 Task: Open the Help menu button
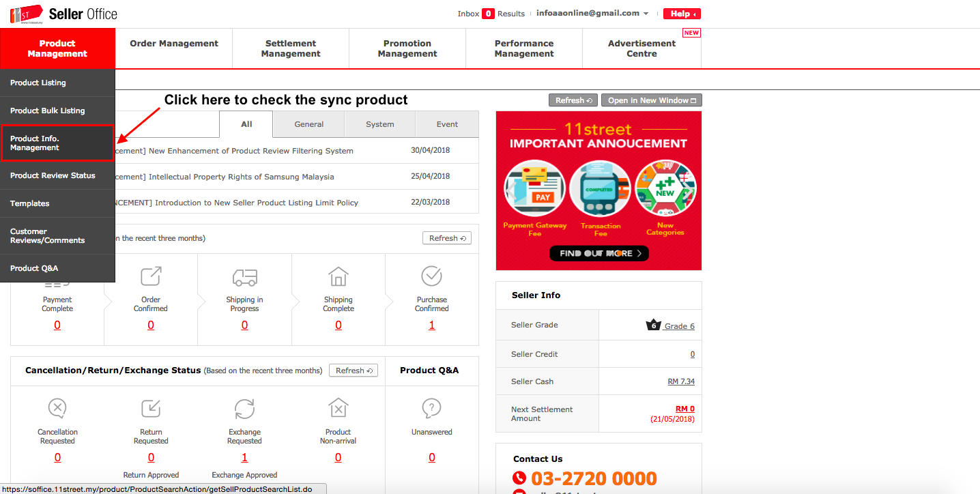[x=682, y=14]
